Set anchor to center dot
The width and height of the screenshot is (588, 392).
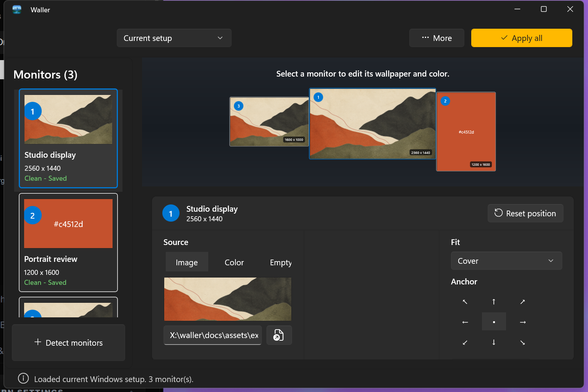tap(494, 322)
